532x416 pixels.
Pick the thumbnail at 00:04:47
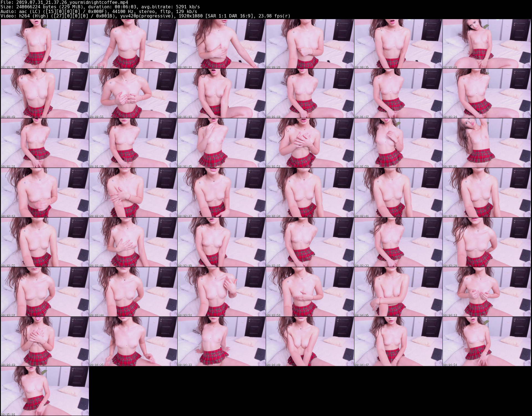(398, 341)
